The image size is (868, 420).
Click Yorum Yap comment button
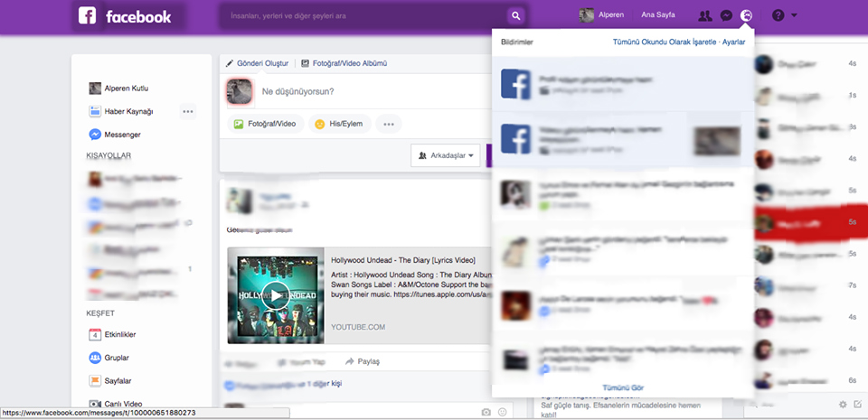tap(302, 362)
